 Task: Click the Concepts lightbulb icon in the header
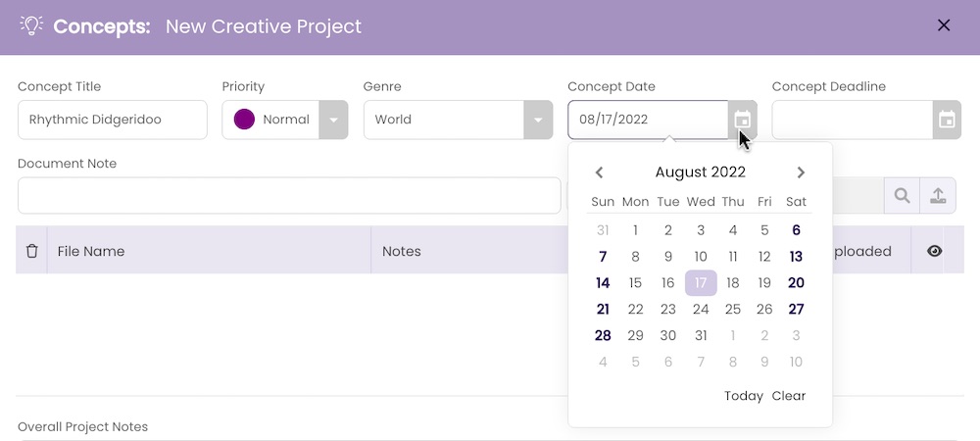[x=31, y=25]
